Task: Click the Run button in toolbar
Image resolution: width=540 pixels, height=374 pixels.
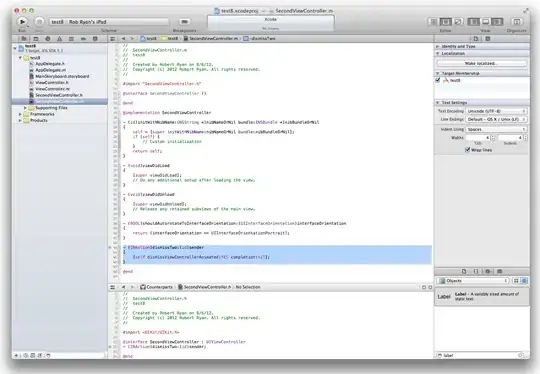Action: pyautogui.click(x=22, y=22)
